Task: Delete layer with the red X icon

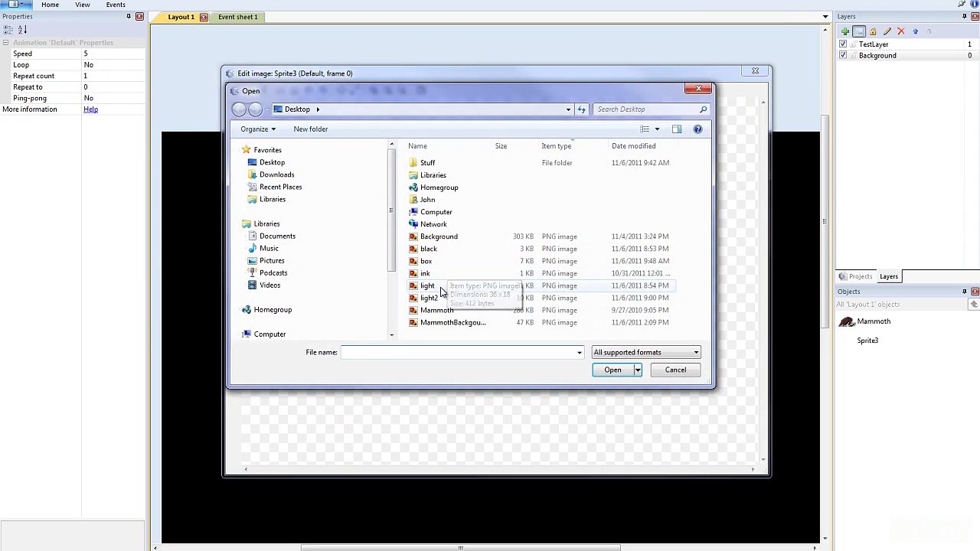Action: pos(900,31)
